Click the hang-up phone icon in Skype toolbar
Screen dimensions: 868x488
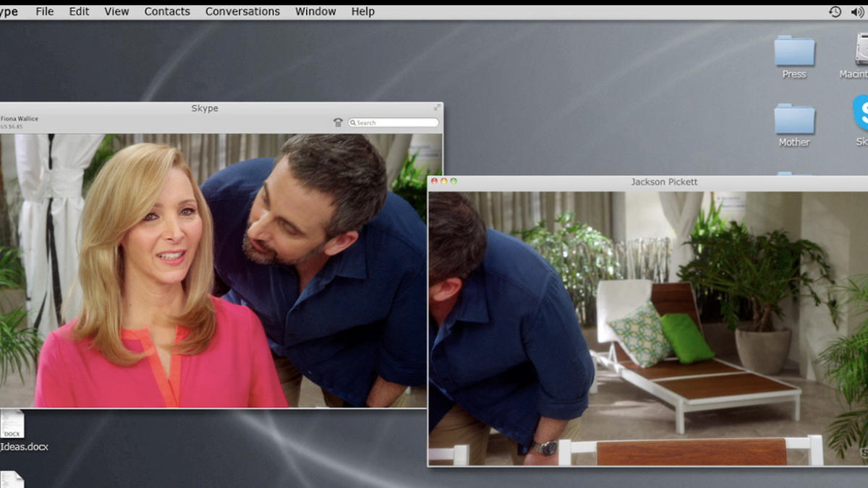(338, 123)
